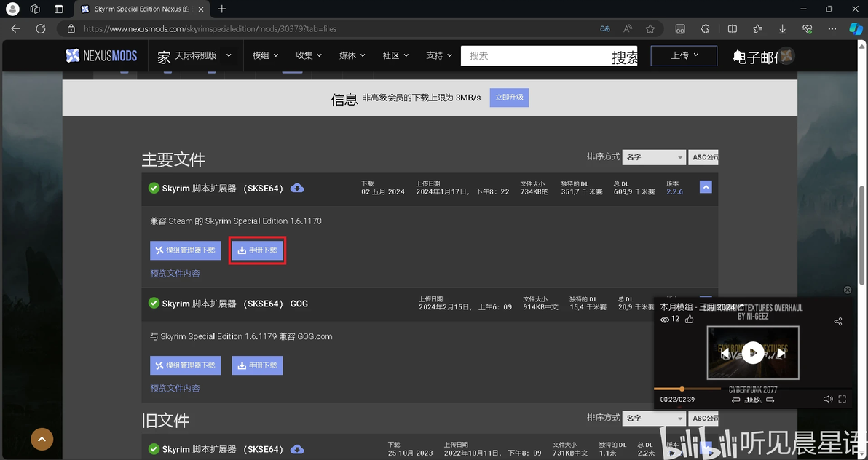Viewport: 868px width, 460px height.
Task: Click the orange back-to-top button
Action: pos(42,439)
